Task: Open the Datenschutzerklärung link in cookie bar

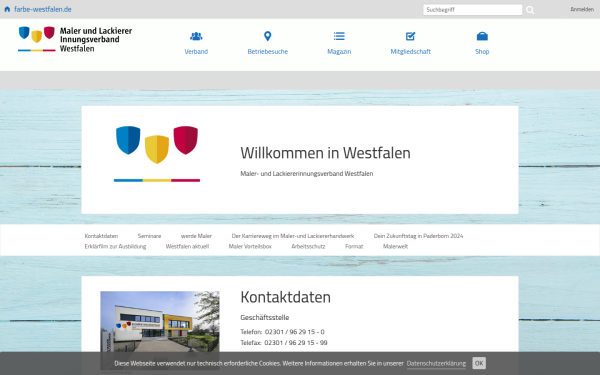Action: pyautogui.click(x=436, y=363)
